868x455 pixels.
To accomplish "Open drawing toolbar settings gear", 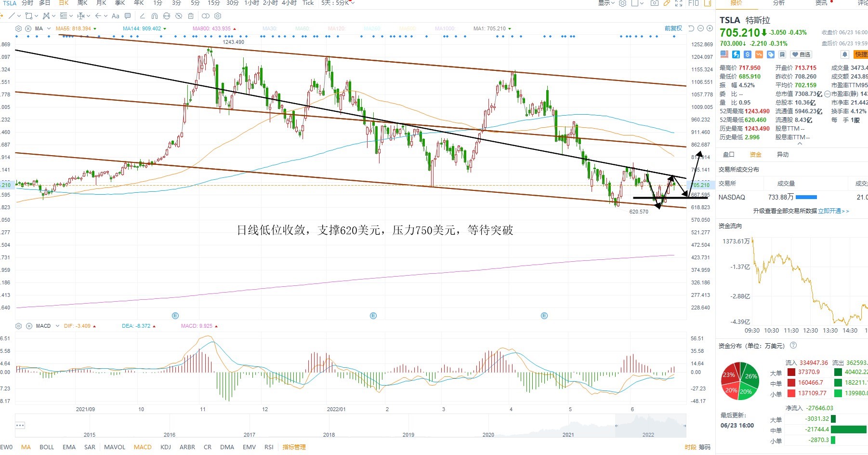I will 218,16.
